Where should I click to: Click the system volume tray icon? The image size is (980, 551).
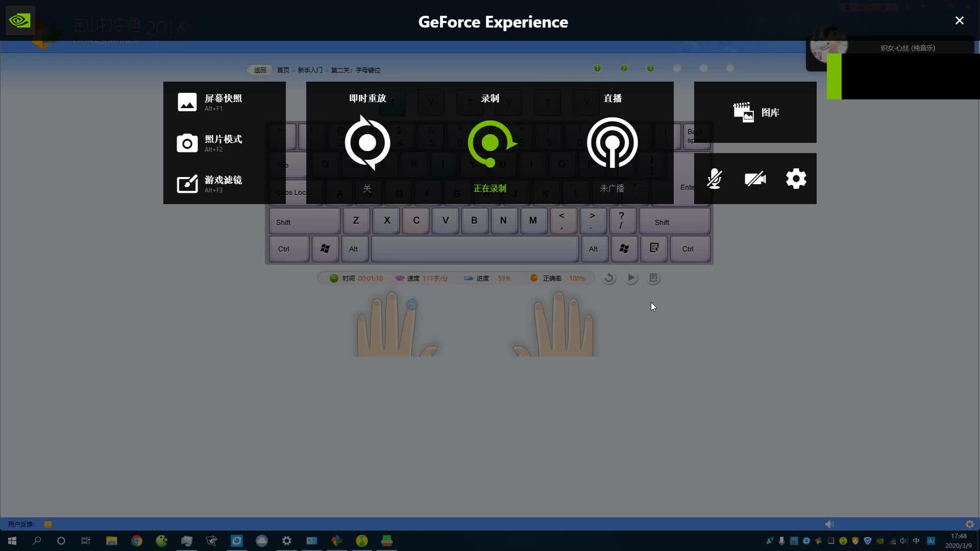tap(904, 541)
